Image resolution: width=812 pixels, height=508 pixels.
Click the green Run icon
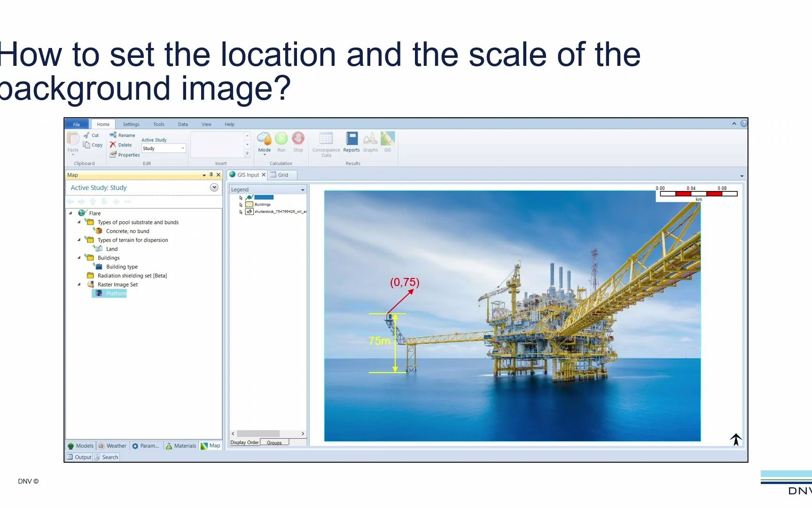tap(281, 138)
